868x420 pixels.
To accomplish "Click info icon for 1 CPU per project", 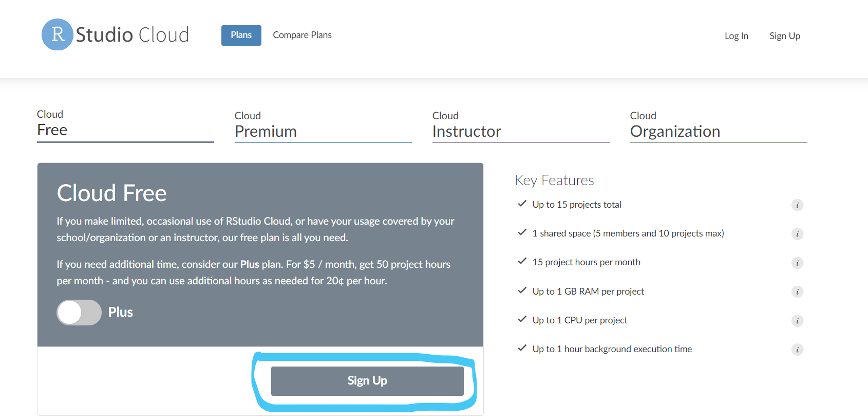I will [797, 321].
